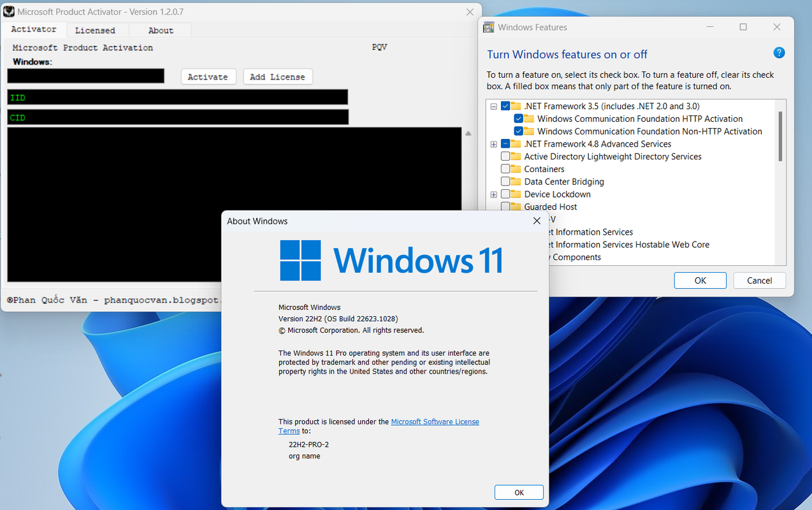Image resolution: width=812 pixels, height=510 pixels.
Task: Click the Containers folder icon
Action: click(x=516, y=169)
